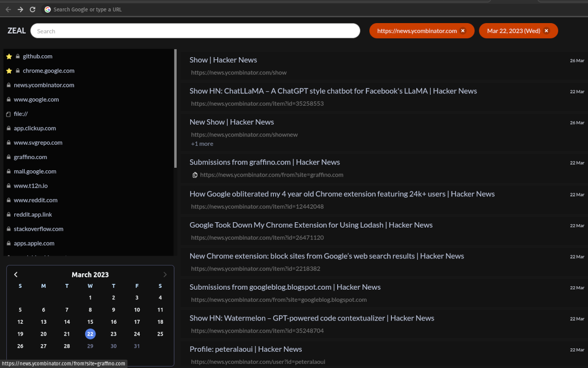Image resolution: width=588 pixels, height=368 pixels.
Task: Click the site list vertical scrollbar
Action: [x=175, y=109]
